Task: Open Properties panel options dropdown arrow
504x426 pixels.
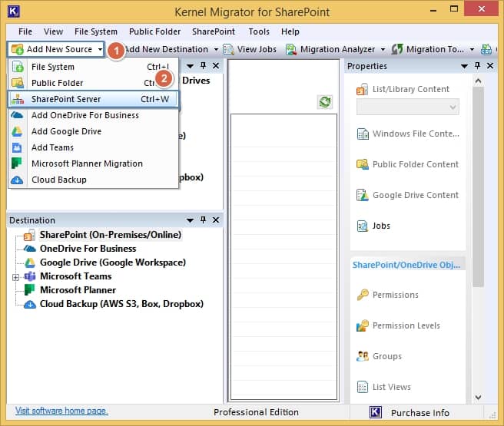Action: click(464, 66)
